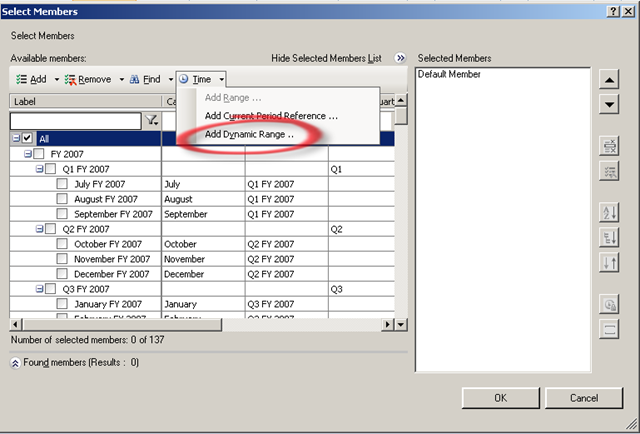The image size is (640, 434).
Task: Click the double-chevron hide selected list icon
Action: coord(400,58)
